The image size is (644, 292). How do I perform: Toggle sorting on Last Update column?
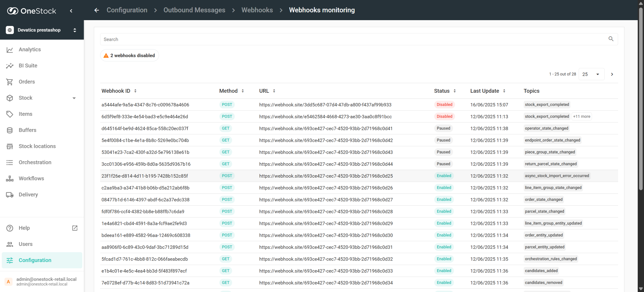[504, 91]
